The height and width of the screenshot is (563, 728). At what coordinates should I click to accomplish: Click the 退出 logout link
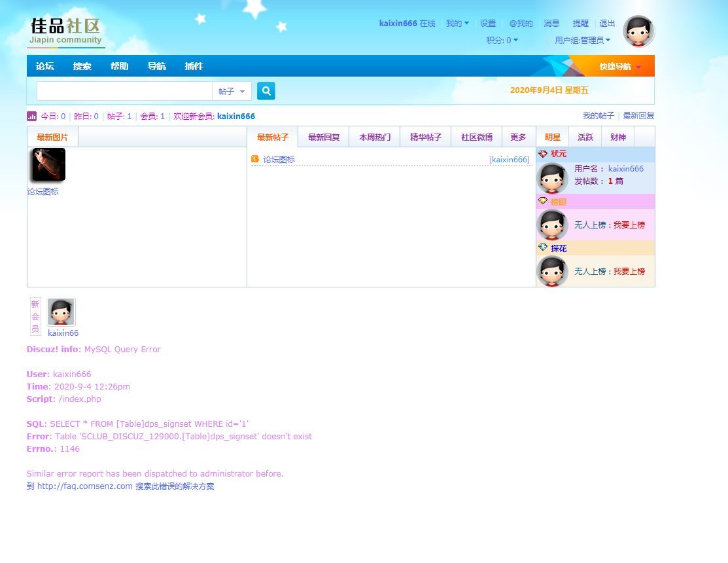pyautogui.click(x=607, y=24)
